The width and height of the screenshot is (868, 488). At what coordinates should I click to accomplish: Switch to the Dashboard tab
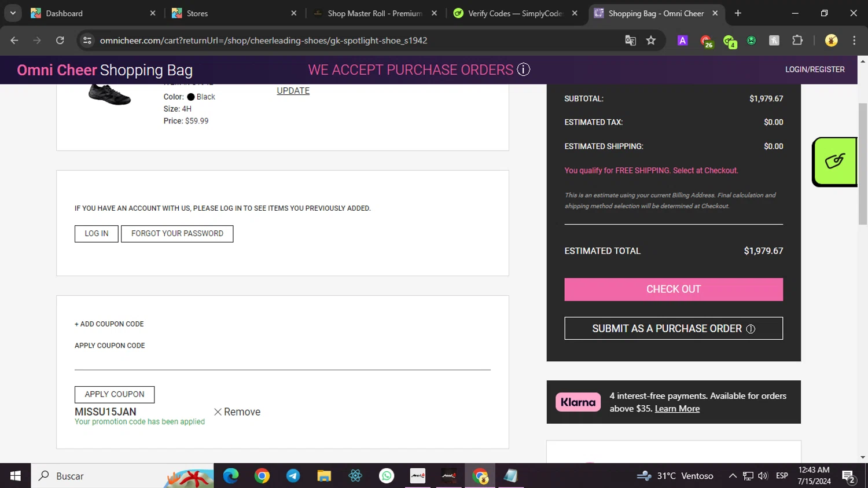(x=93, y=13)
